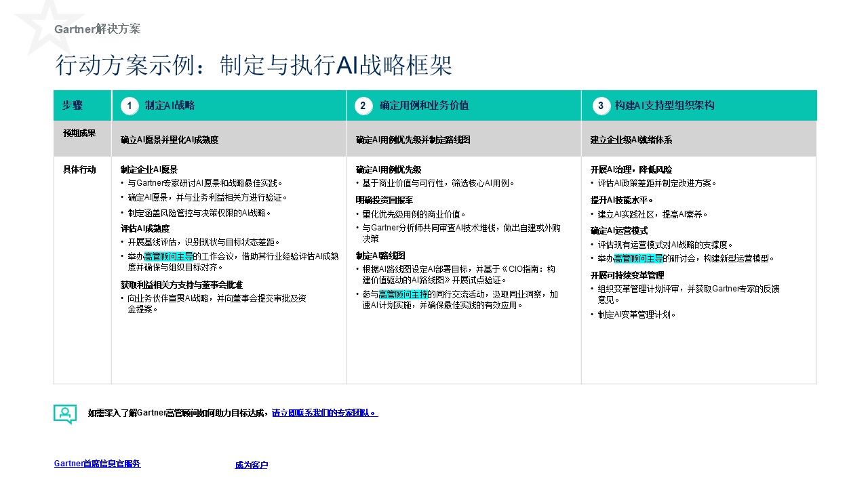Click the '开展可持续变革管理' subheading
868x488 pixels.
tap(627, 275)
